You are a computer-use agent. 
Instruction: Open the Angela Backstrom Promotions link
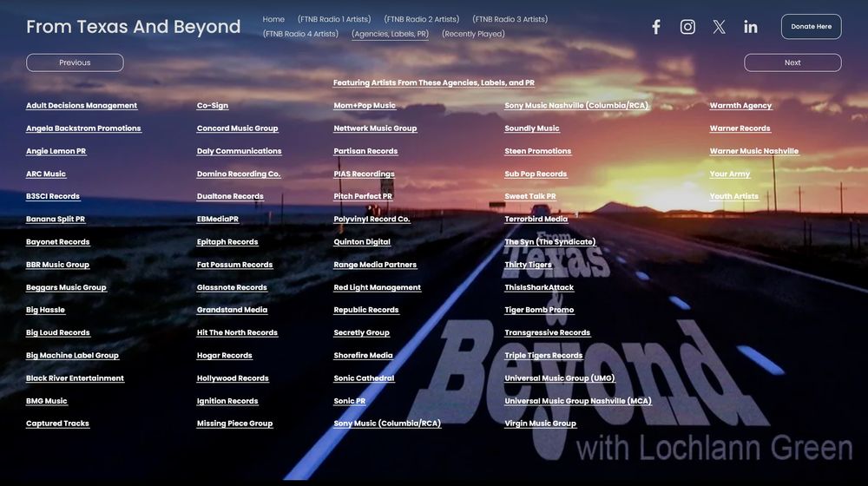coord(83,128)
